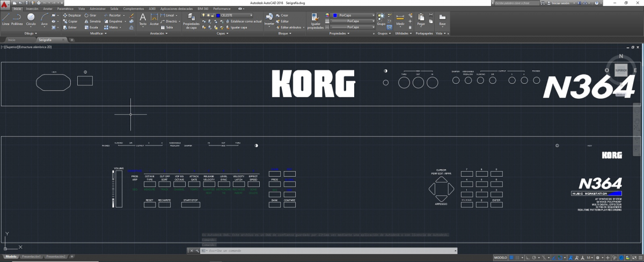The image size is (644, 262).
Task: Open the Insertar ribbon tab
Action: point(32,9)
